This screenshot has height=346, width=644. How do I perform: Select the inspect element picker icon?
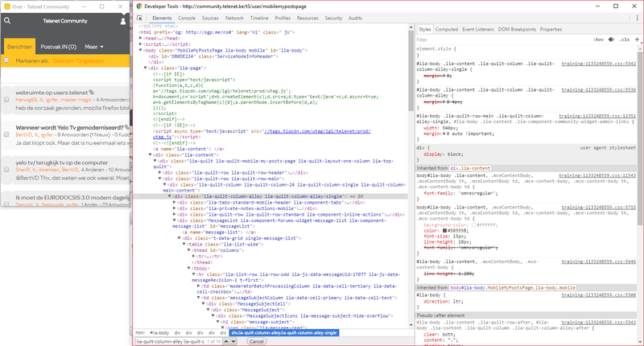[x=139, y=18]
